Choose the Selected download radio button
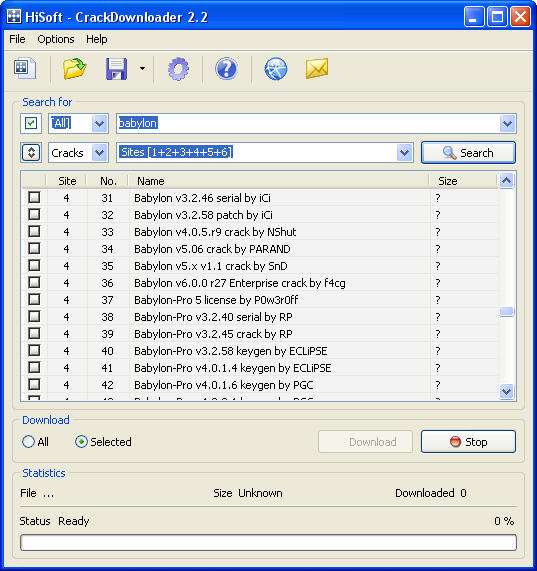Image resolution: width=537 pixels, height=571 pixels. (81, 442)
